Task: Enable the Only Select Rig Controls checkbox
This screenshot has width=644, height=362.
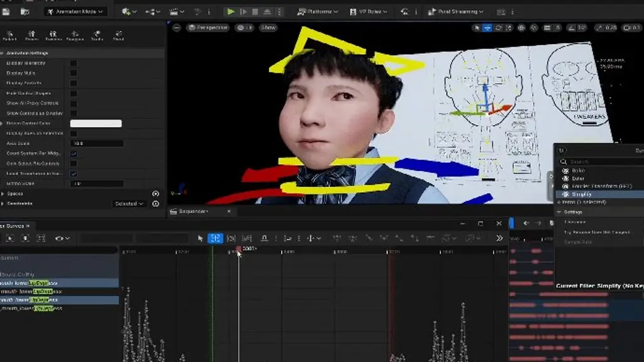Action: 74,163
